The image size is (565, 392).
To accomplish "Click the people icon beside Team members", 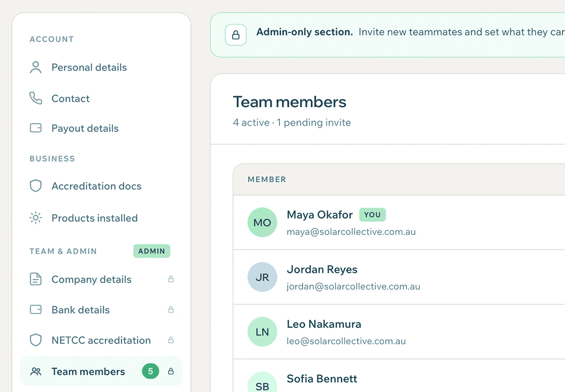I will coord(35,371).
